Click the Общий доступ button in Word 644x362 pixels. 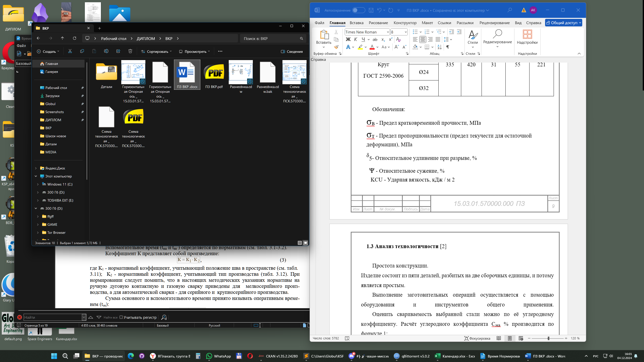point(563,23)
